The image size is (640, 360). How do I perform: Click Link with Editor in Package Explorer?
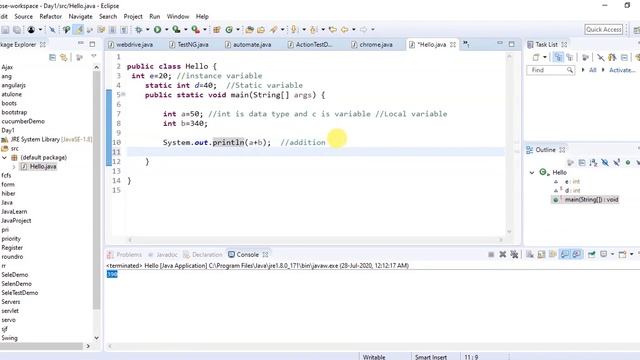point(64,57)
